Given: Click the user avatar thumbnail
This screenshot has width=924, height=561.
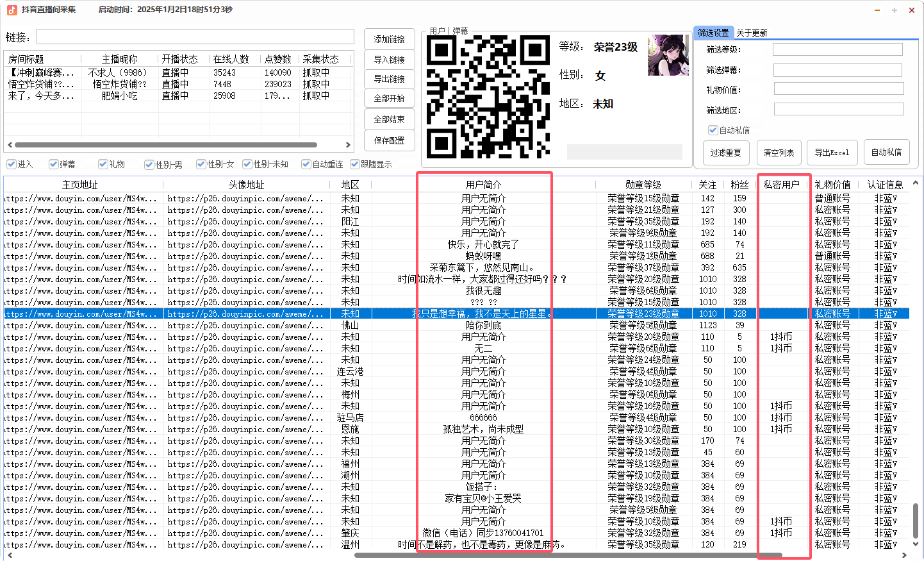Looking at the screenshot, I should point(668,55).
